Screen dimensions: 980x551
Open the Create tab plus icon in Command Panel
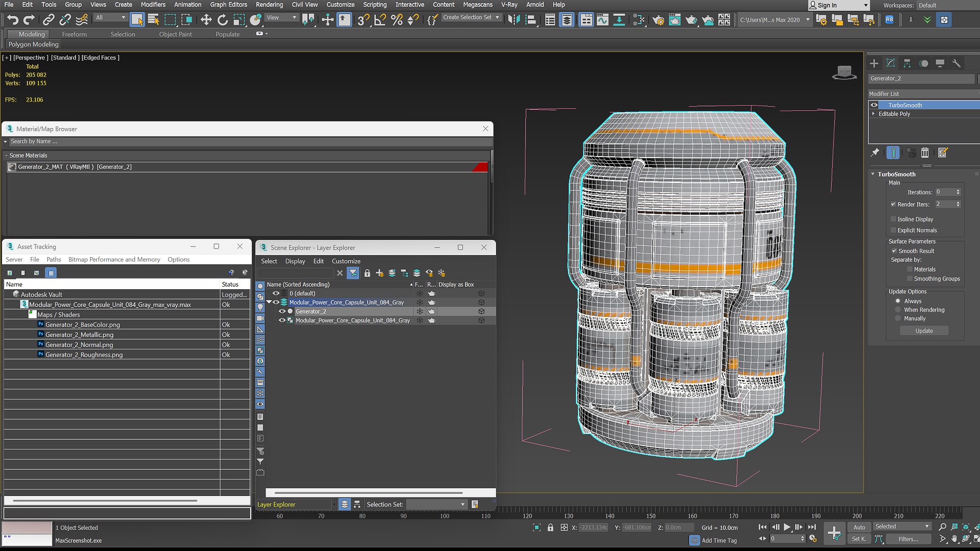click(x=874, y=63)
